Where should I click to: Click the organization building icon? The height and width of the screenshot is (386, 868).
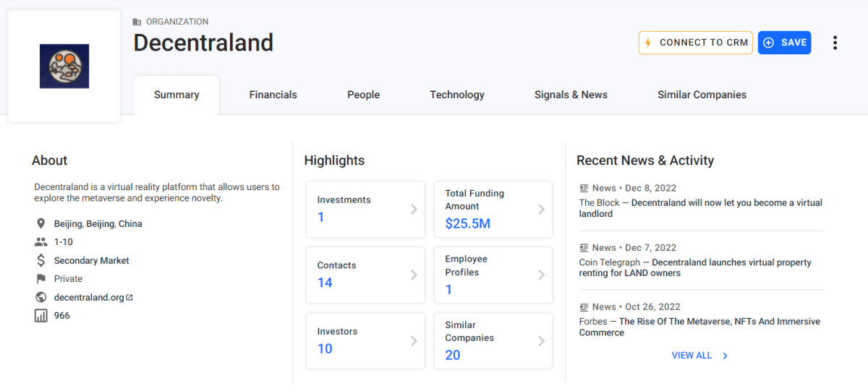[137, 22]
